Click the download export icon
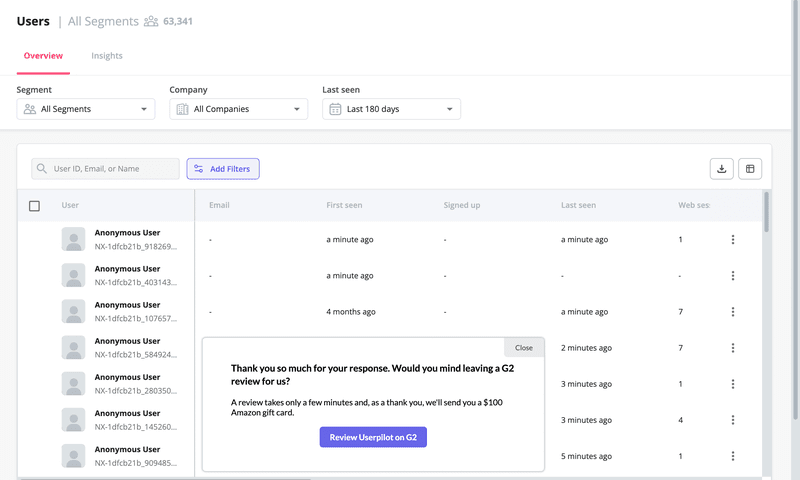 click(x=721, y=169)
